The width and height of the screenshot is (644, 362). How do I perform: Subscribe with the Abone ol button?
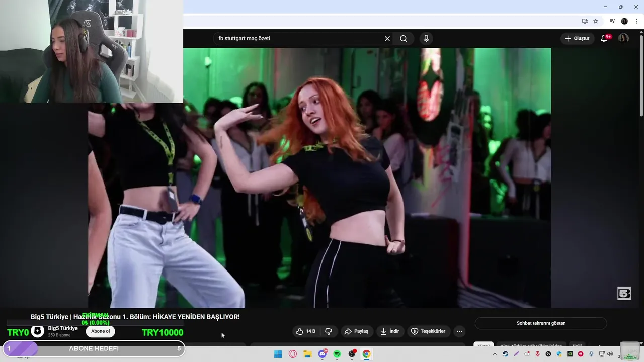pyautogui.click(x=100, y=331)
